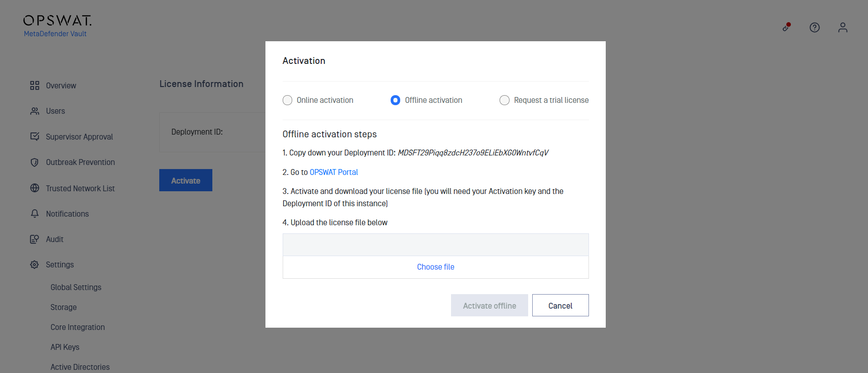The image size is (868, 373).
Task: Cancel the Activation dialog
Action: [560, 305]
